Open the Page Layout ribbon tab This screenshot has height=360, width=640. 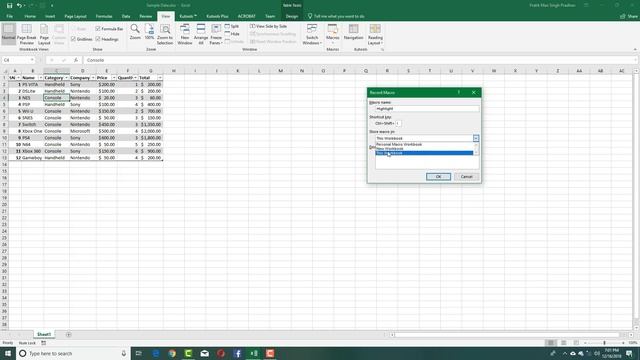[x=76, y=16]
